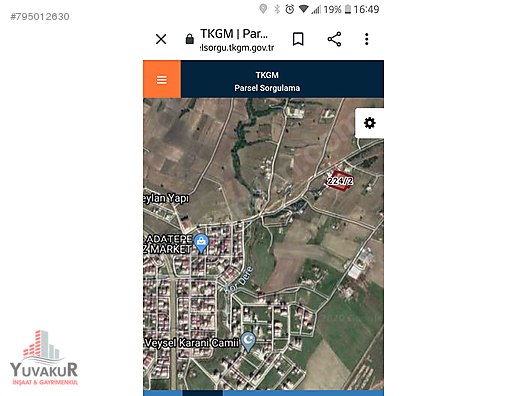The width and height of the screenshot is (528, 396).
Task: Tap the Ceylan Yapı map label
Action: click(x=166, y=198)
